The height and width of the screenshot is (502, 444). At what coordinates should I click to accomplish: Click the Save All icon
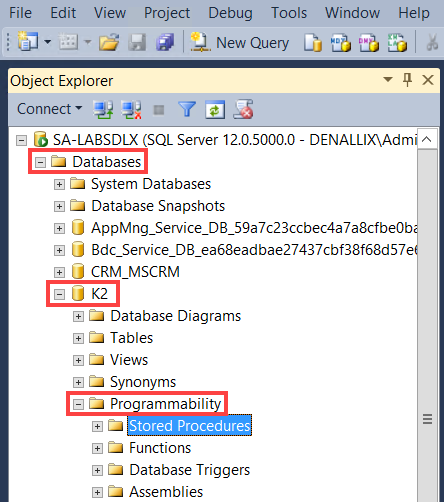coord(165,42)
